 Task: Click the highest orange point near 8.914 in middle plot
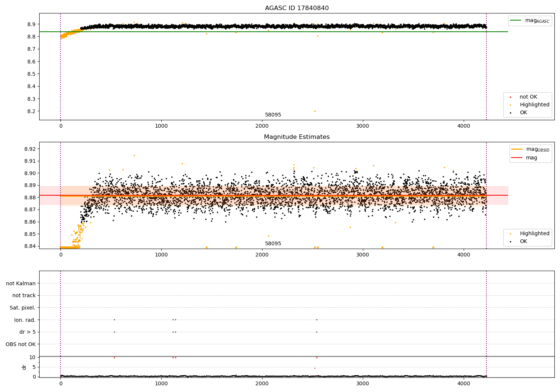(x=134, y=155)
